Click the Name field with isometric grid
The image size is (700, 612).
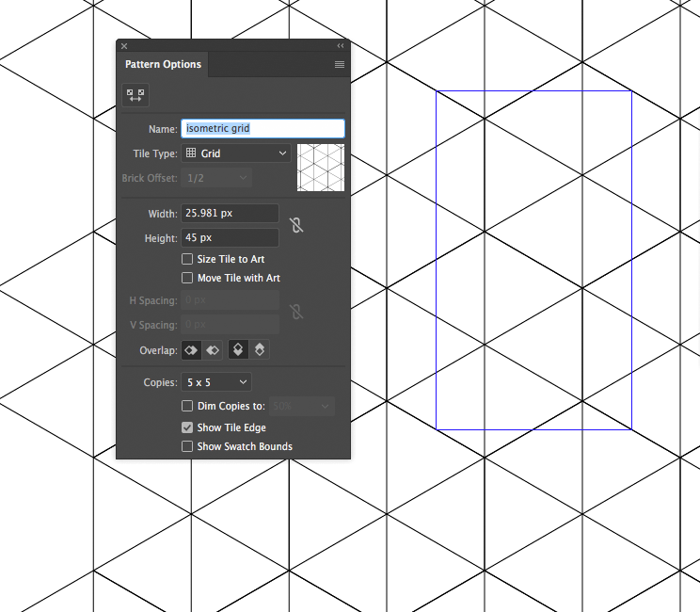262,129
